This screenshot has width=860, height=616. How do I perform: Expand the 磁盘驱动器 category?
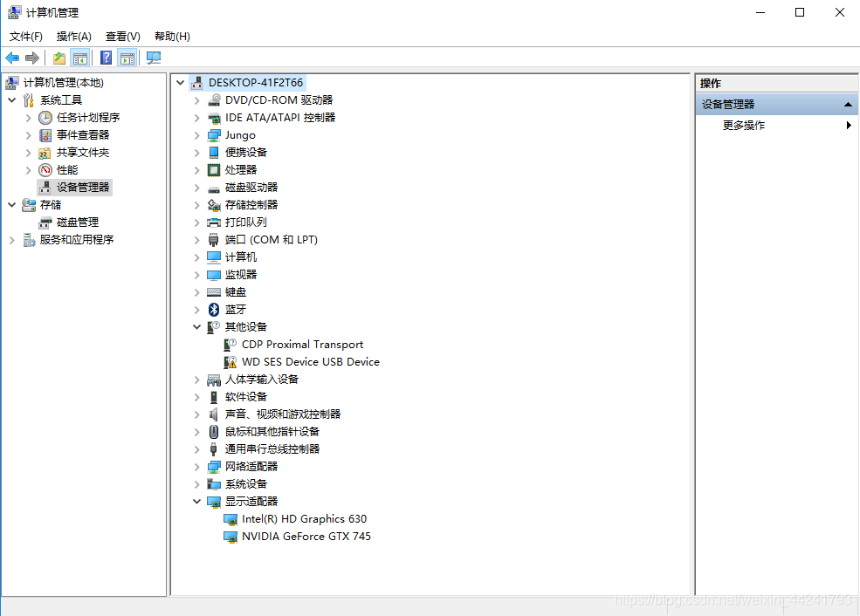[x=197, y=188]
